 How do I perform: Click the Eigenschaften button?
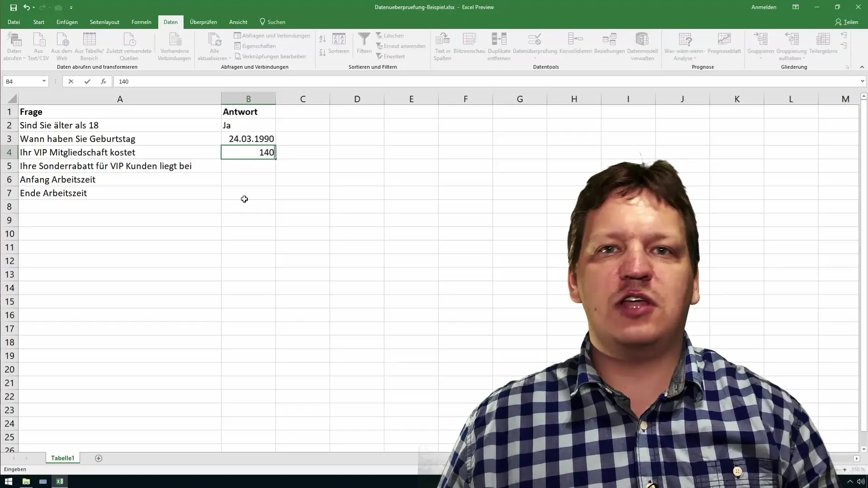255,46
